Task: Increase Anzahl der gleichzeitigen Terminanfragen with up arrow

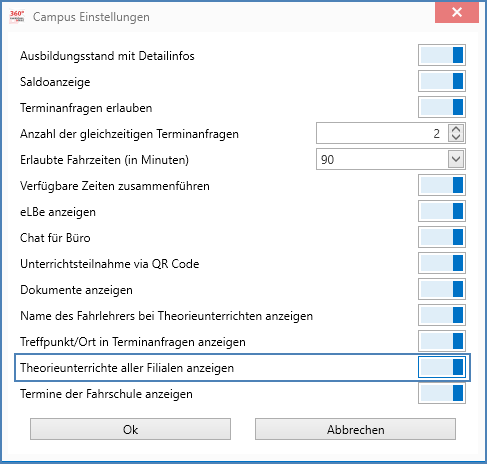Action: [456, 129]
